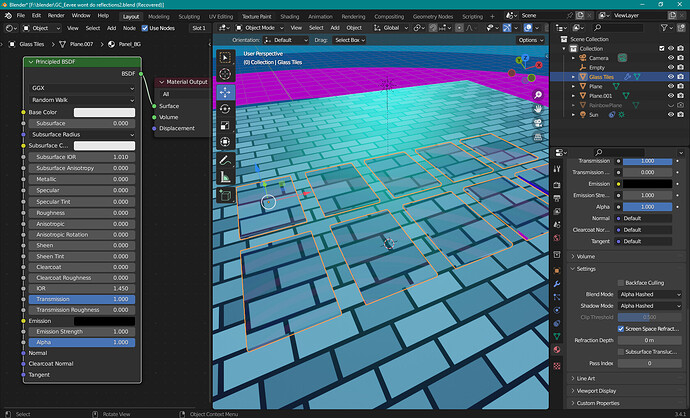Open the File menu
This screenshot has width=690, height=418.
[x=21, y=15]
